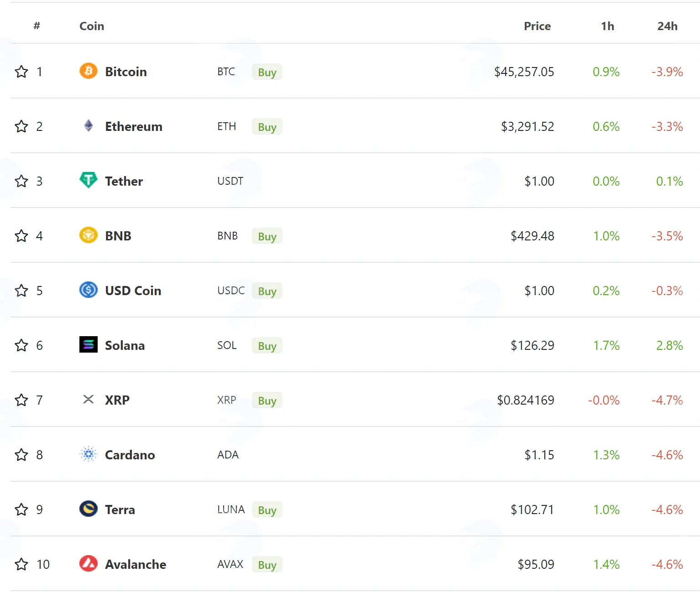700x593 pixels.
Task: Click the Tether green logo
Action: 89,180
